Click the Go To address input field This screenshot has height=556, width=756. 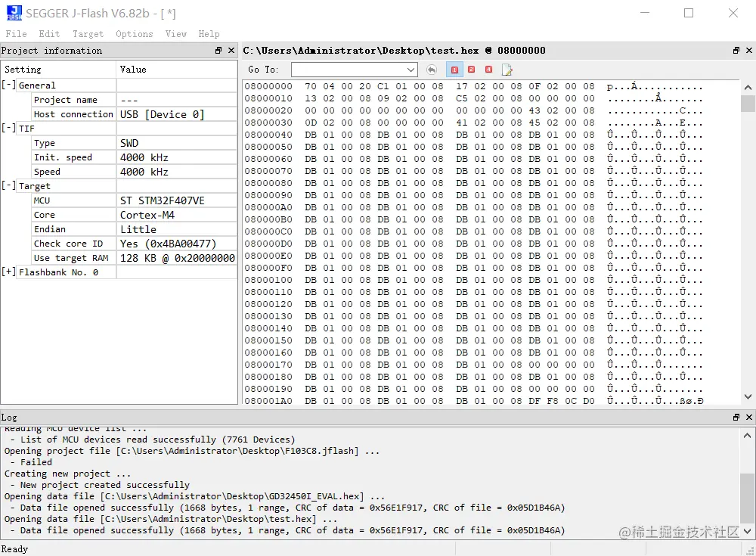(349, 70)
